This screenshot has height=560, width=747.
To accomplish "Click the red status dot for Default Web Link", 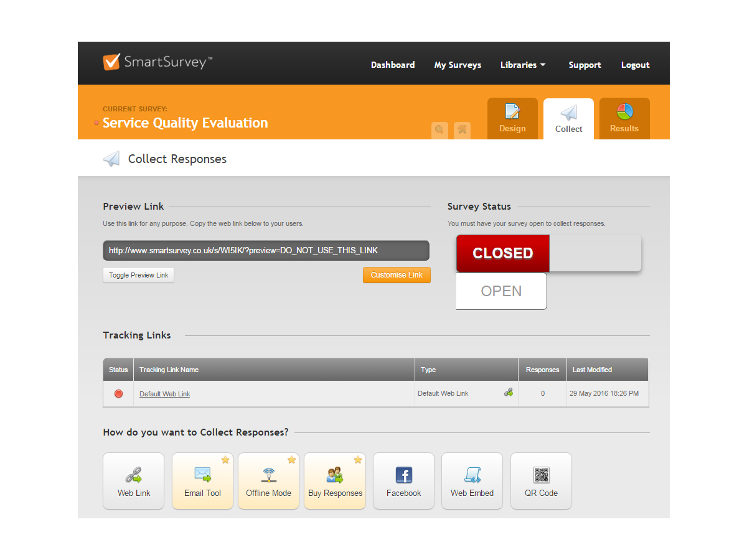I will 118,394.
